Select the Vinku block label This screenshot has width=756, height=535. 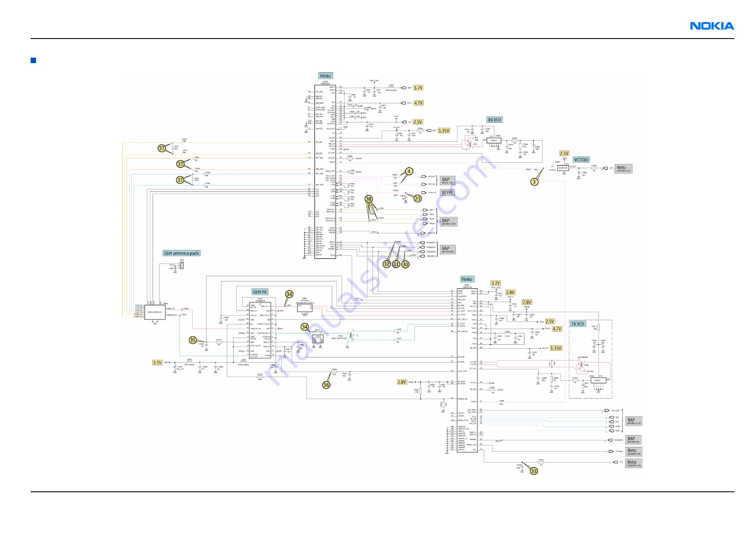(467, 279)
